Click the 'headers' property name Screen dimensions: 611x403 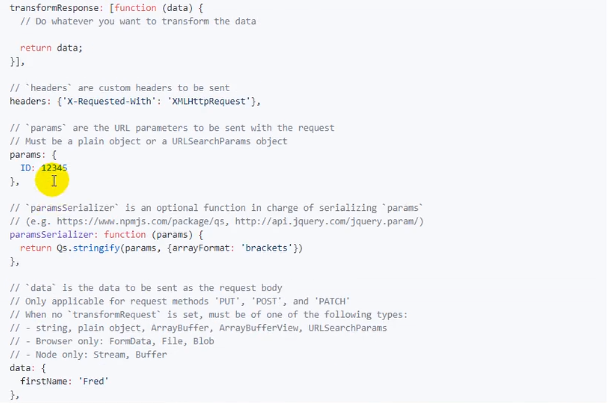pyautogui.click(x=28, y=101)
